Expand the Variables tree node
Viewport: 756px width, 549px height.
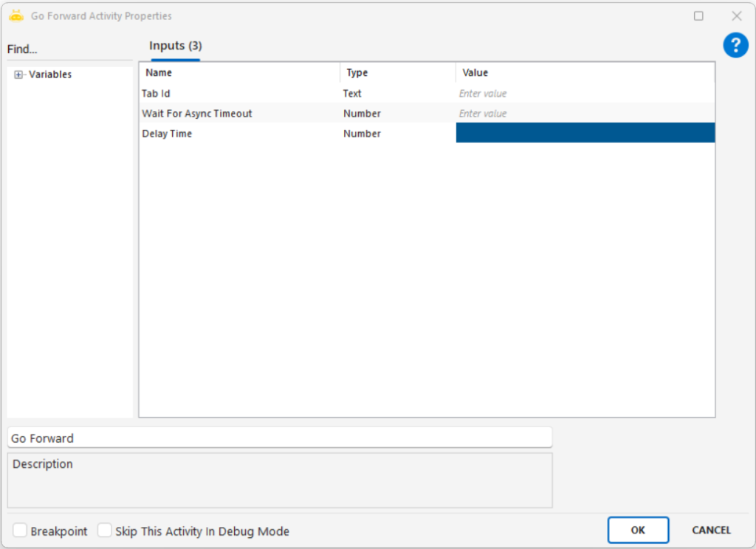[18, 75]
